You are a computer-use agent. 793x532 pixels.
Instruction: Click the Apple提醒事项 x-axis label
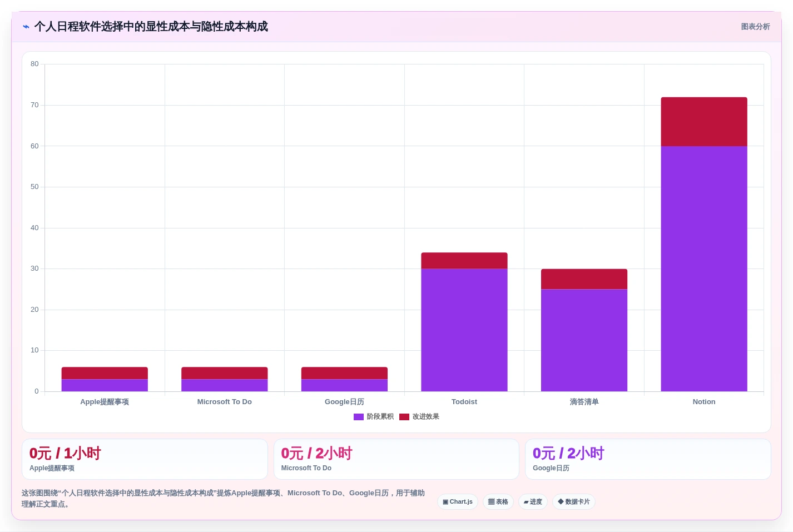point(105,402)
